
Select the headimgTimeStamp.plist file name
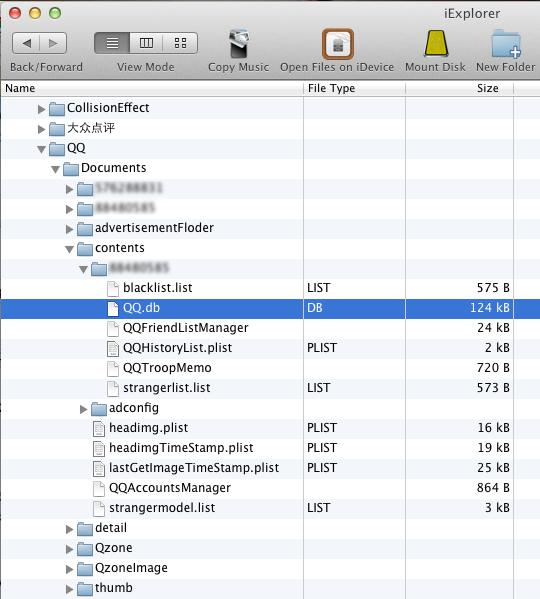181,448
